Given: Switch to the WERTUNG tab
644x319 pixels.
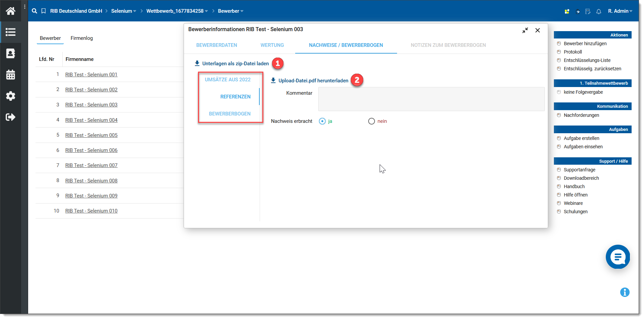Looking at the screenshot, I should point(272,45).
